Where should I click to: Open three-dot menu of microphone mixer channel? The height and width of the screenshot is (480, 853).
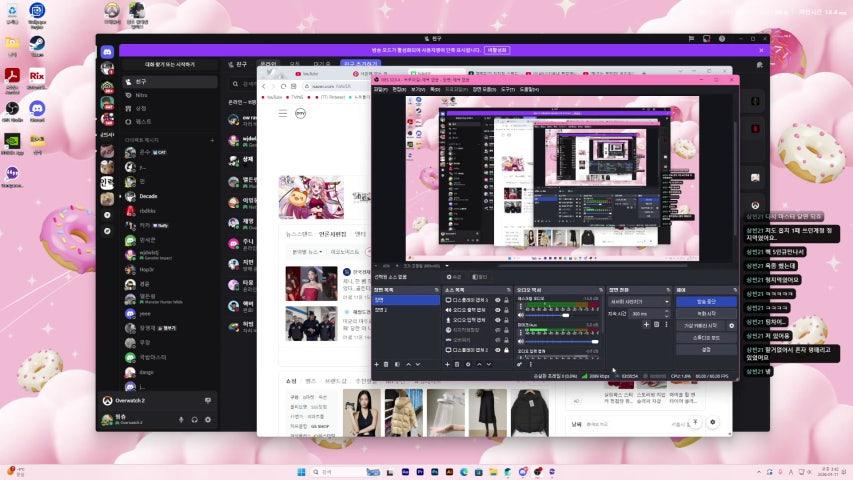pyautogui.click(x=520, y=333)
